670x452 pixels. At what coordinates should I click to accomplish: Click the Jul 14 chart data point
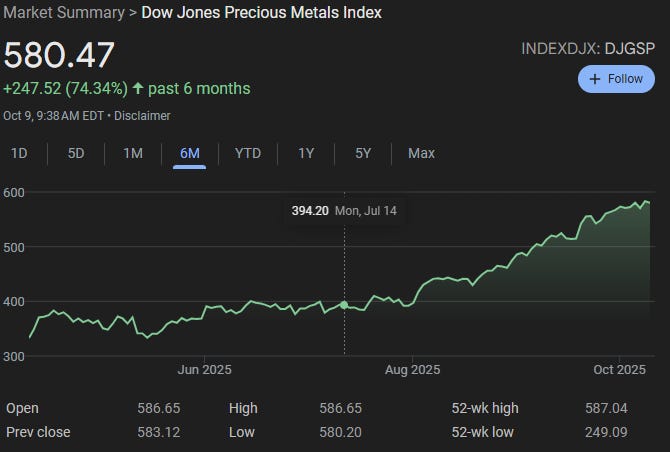[344, 305]
